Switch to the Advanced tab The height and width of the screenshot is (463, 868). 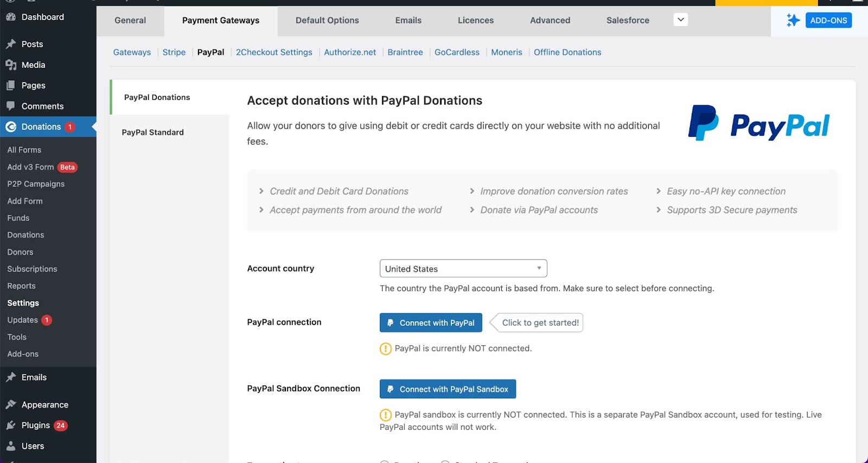pyautogui.click(x=550, y=21)
